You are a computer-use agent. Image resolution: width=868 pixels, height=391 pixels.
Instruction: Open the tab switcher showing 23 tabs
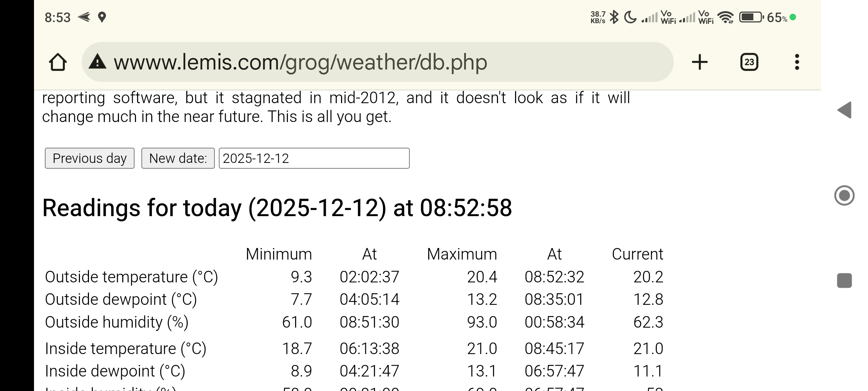click(x=749, y=62)
